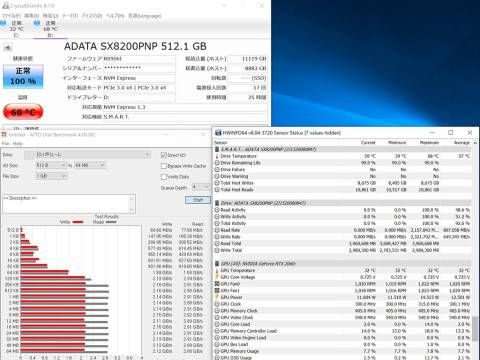
Task: Click the previous disk arrow in CrystalDiskInfo
Action: click(x=7, y=47)
